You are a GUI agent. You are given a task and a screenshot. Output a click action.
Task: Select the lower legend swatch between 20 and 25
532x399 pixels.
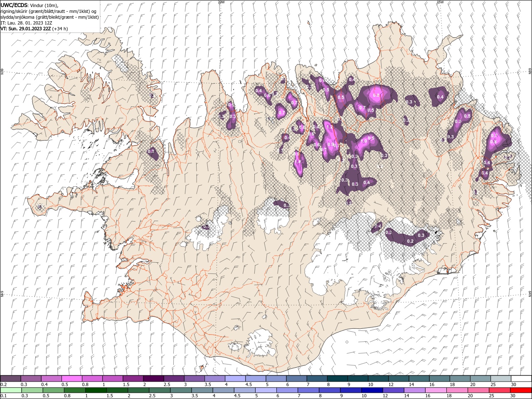coord(478,390)
